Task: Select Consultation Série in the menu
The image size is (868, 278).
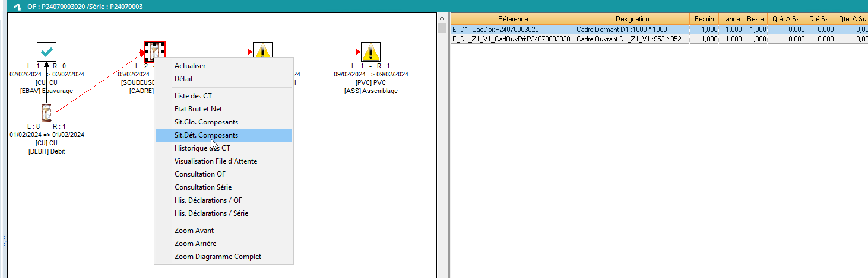Action: pyautogui.click(x=203, y=187)
